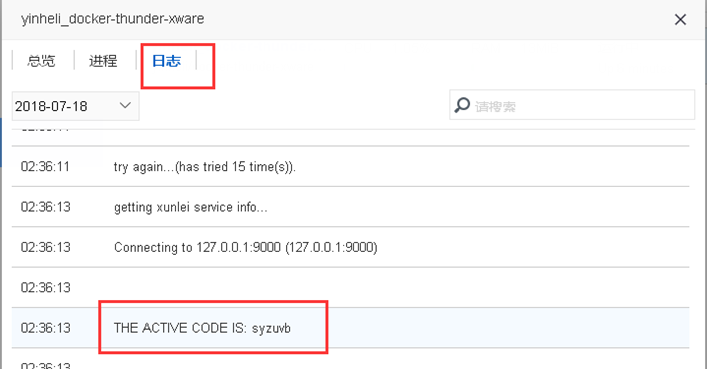Open the 2018-07-18 date dropdown
Image resolution: width=707 pixels, height=369 pixels.
click(x=75, y=106)
